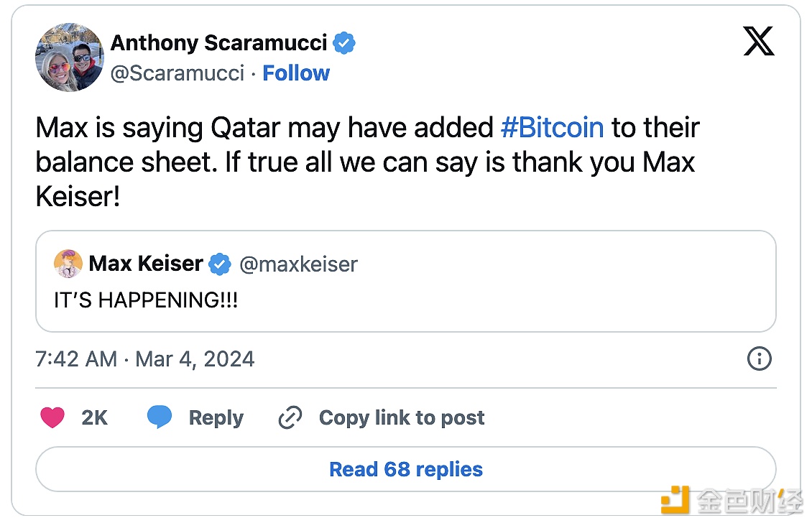
Task: Click the @maxkeiser handle
Action: (298, 264)
